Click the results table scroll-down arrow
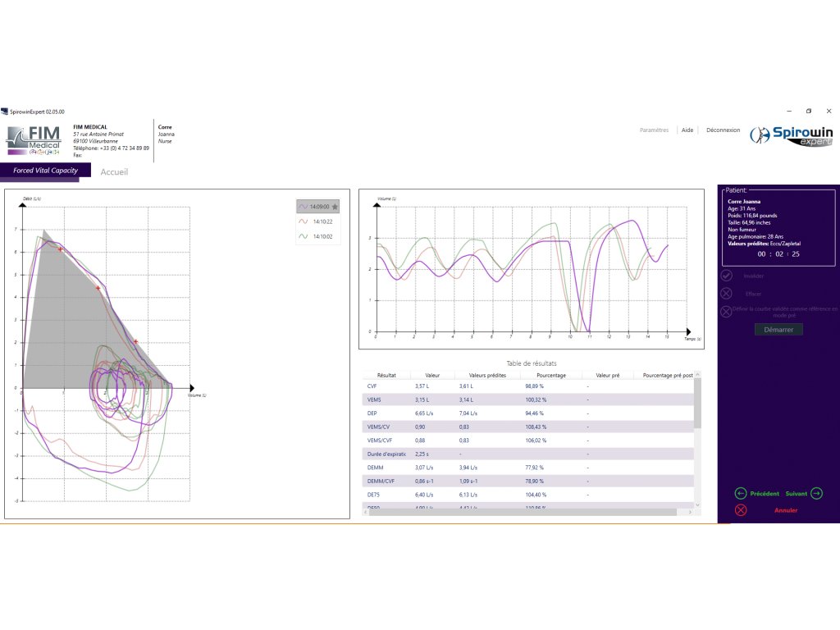The height and width of the screenshot is (630, 840). pyautogui.click(x=697, y=504)
